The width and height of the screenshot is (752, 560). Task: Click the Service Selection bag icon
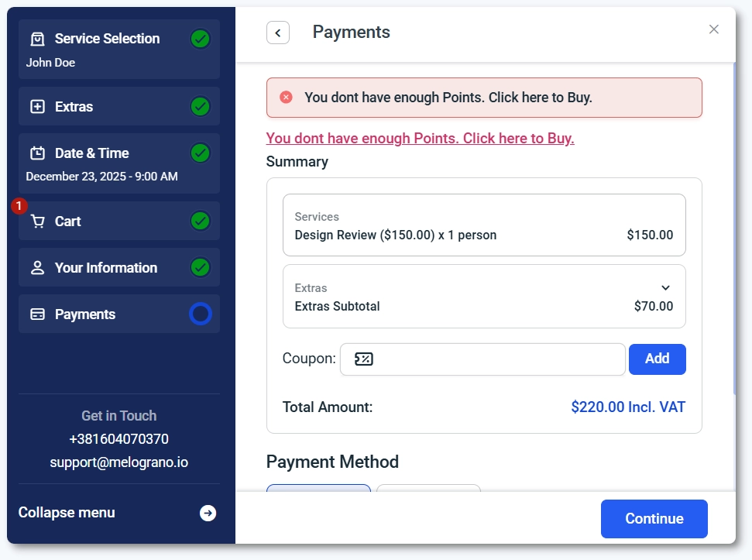tap(37, 39)
